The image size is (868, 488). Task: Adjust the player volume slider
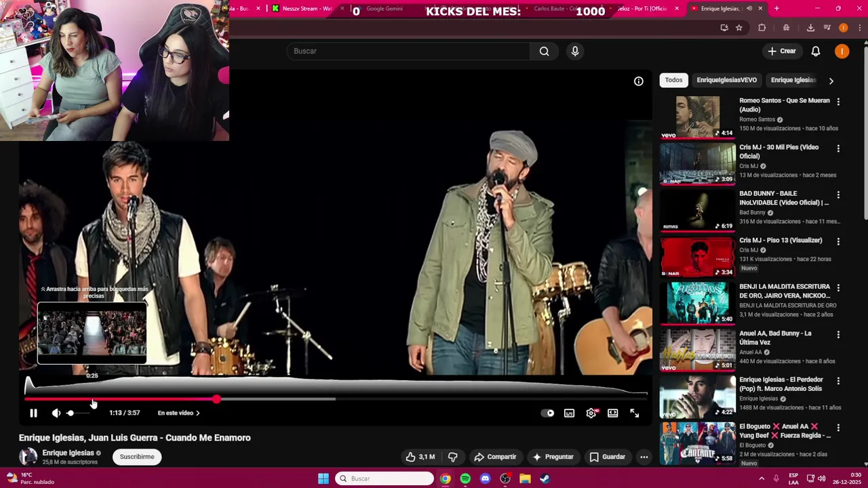[79, 413]
